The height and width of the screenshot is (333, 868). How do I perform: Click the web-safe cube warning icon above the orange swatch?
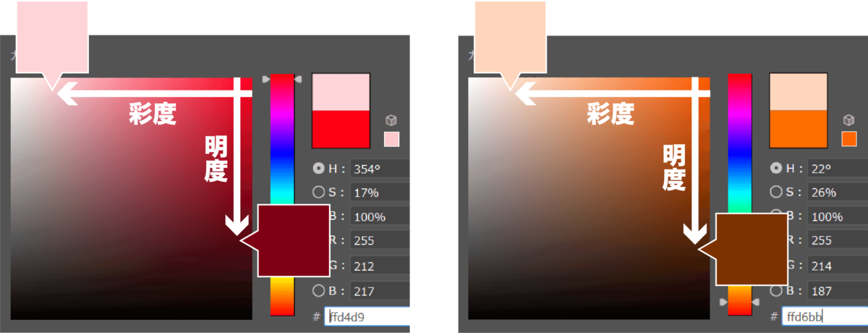849,120
